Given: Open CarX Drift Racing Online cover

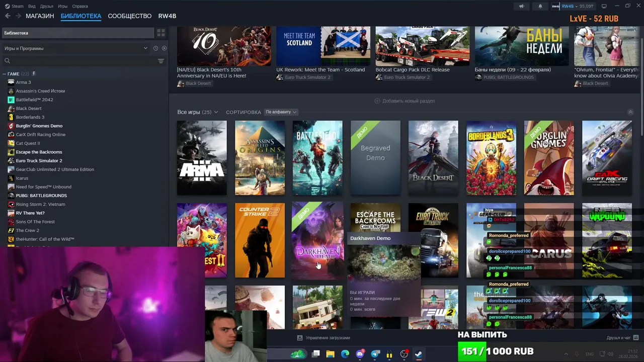Looking at the screenshot, I should (x=607, y=158).
